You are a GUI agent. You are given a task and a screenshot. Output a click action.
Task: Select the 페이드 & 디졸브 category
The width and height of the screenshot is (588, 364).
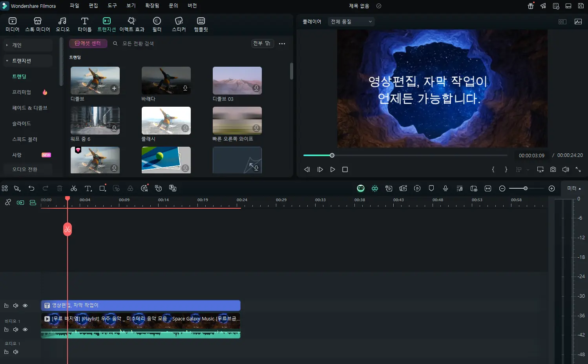(x=30, y=108)
